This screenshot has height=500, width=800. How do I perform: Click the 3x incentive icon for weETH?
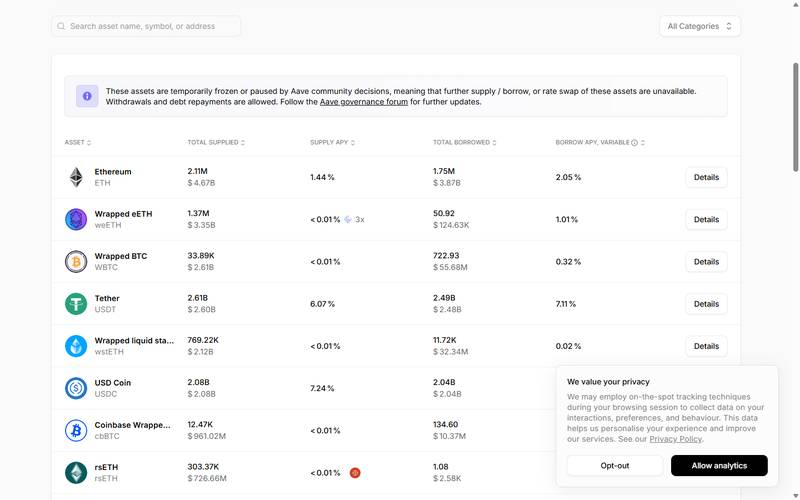click(348, 219)
